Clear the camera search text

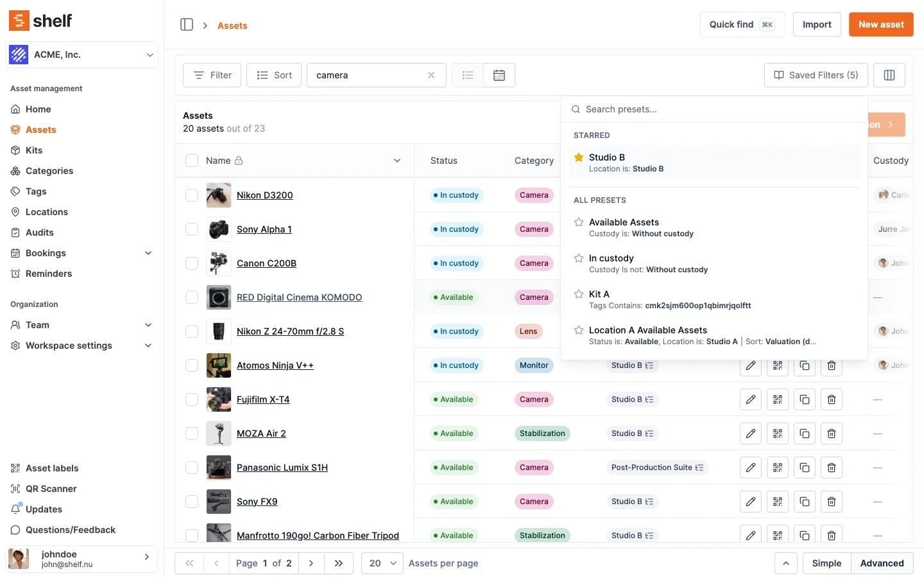tap(431, 75)
